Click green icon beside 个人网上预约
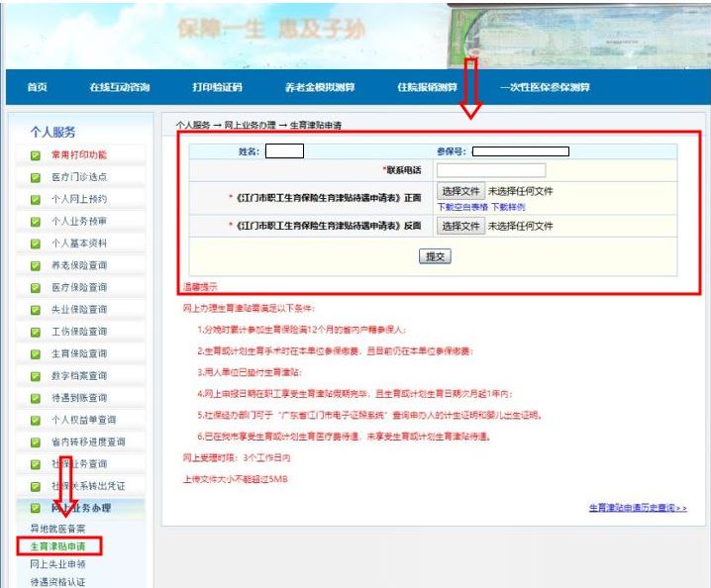 pos(36,200)
